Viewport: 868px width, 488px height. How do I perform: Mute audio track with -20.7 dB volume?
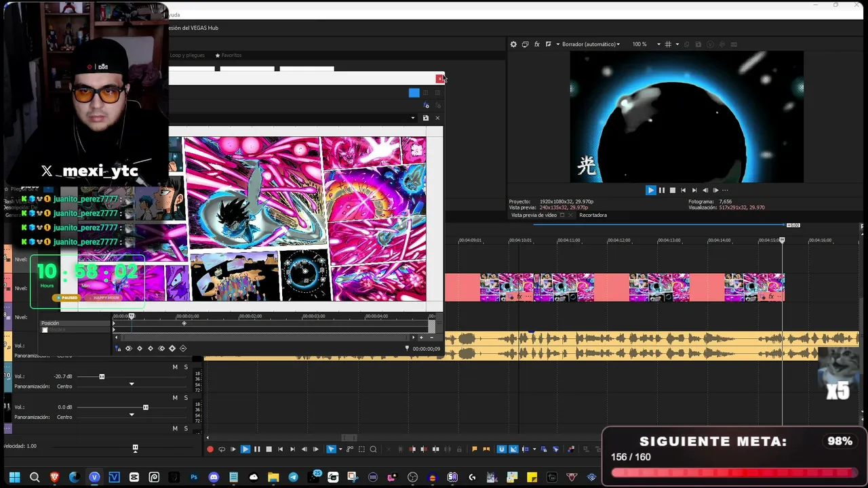(175, 367)
